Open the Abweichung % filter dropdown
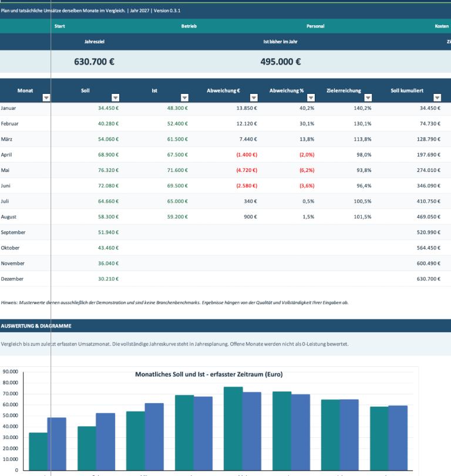The image size is (451, 476). 311,97
